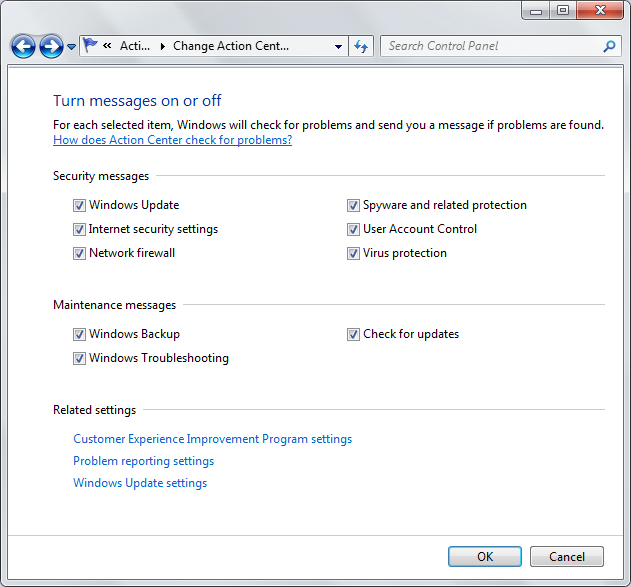Click the 'Related settings' section label
631x587 pixels.
pyautogui.click(x=95, y=410)
